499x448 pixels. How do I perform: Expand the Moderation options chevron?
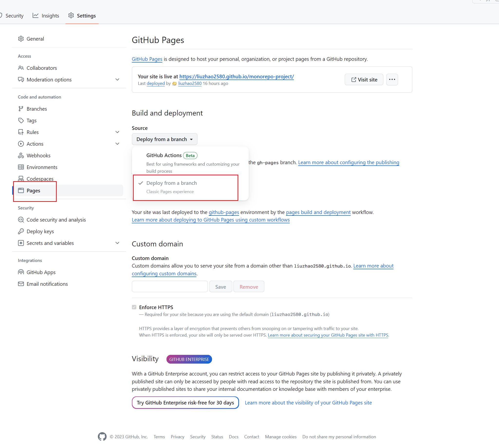click(x=117, y=80)
